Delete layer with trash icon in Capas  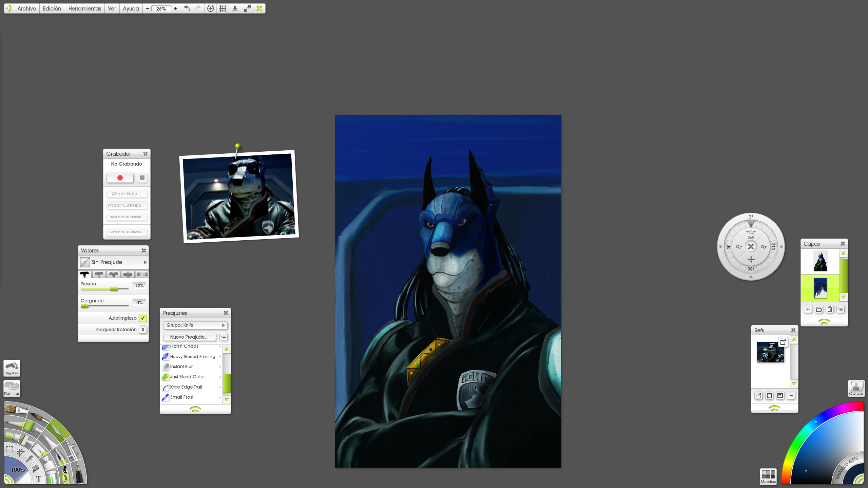click(830, 309)
